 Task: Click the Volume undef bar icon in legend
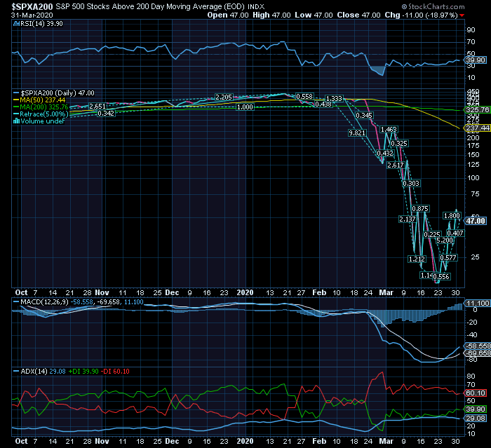(16, 121)
